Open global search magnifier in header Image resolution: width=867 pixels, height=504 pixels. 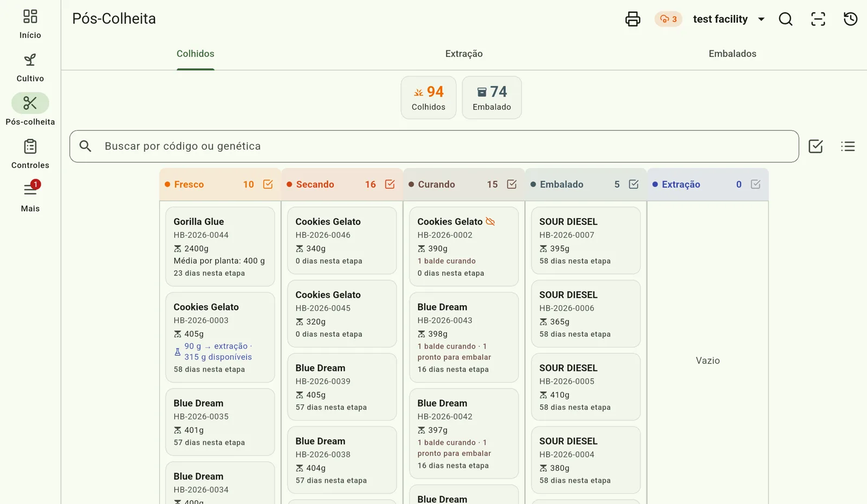(x=786, y=19)
